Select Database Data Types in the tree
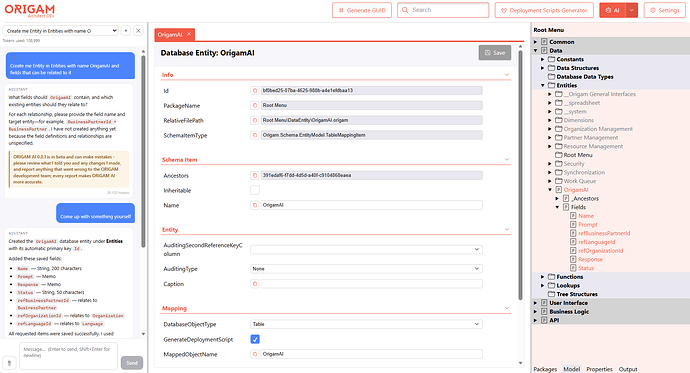 (585, 77)
